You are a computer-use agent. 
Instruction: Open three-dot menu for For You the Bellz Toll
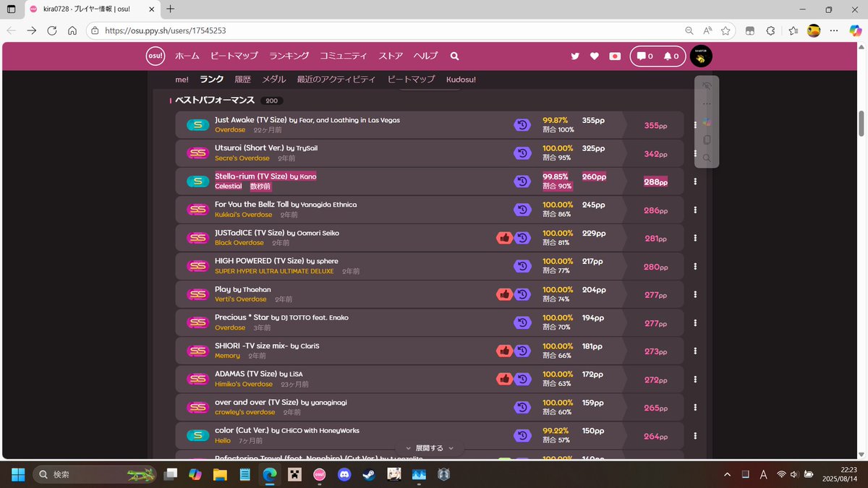coord(695,210)
